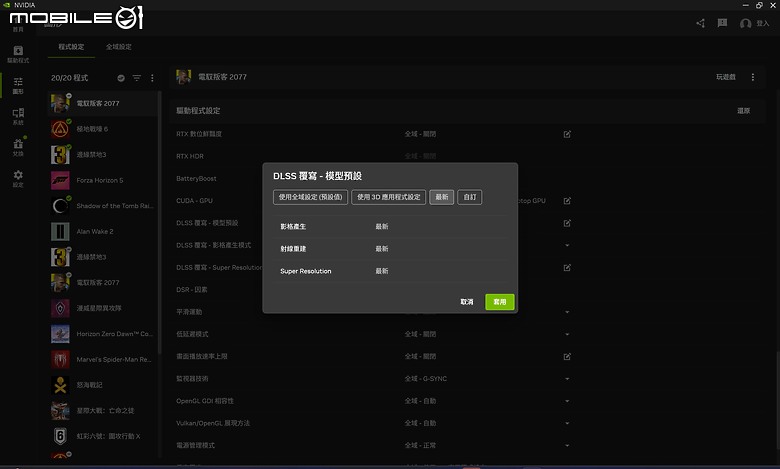Select the Alan Wake 2 game icon
The image size is (780, 469).
(x=60, y=232)
